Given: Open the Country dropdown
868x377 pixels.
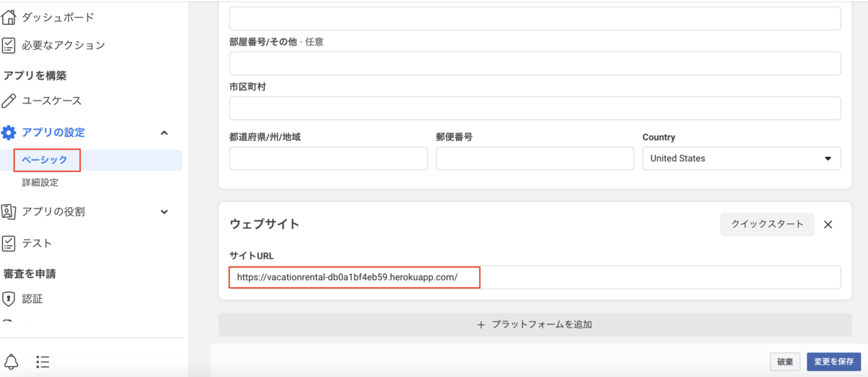Looking at the screenshot, I should [x=741, y=158].
